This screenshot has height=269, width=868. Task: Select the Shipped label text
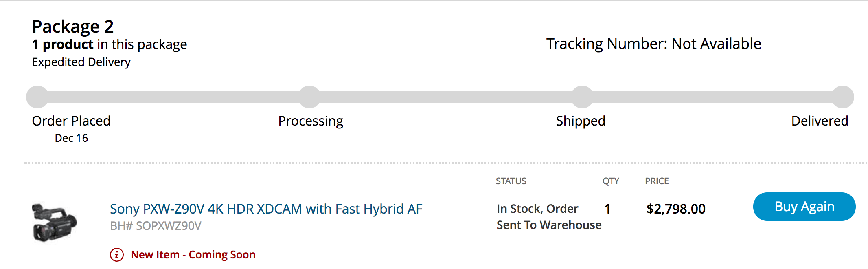pyautogui.click(x=581, y=121)
